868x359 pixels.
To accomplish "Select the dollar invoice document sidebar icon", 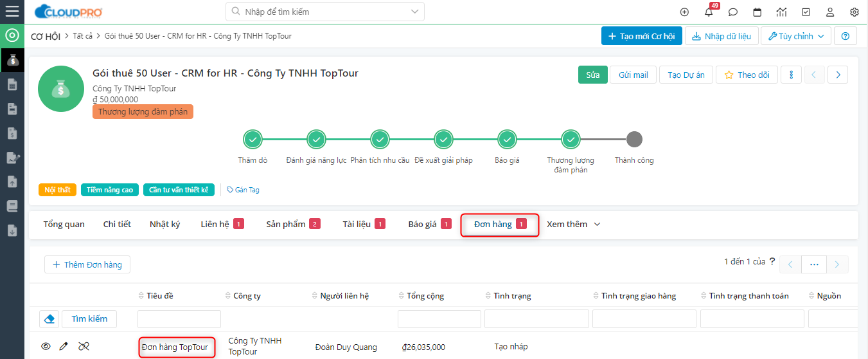I will tap(12, 133).
